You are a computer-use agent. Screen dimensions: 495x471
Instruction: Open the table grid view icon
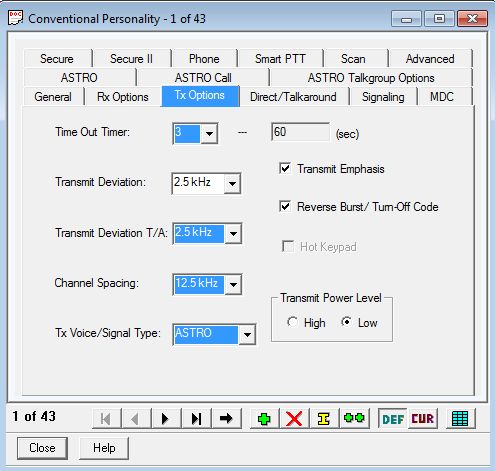pyautogui.click(x=460, y=418)
